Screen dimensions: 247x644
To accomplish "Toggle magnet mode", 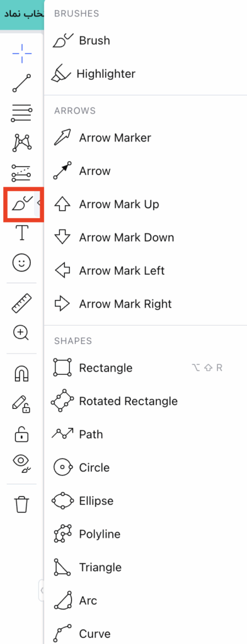I will 21,374.
